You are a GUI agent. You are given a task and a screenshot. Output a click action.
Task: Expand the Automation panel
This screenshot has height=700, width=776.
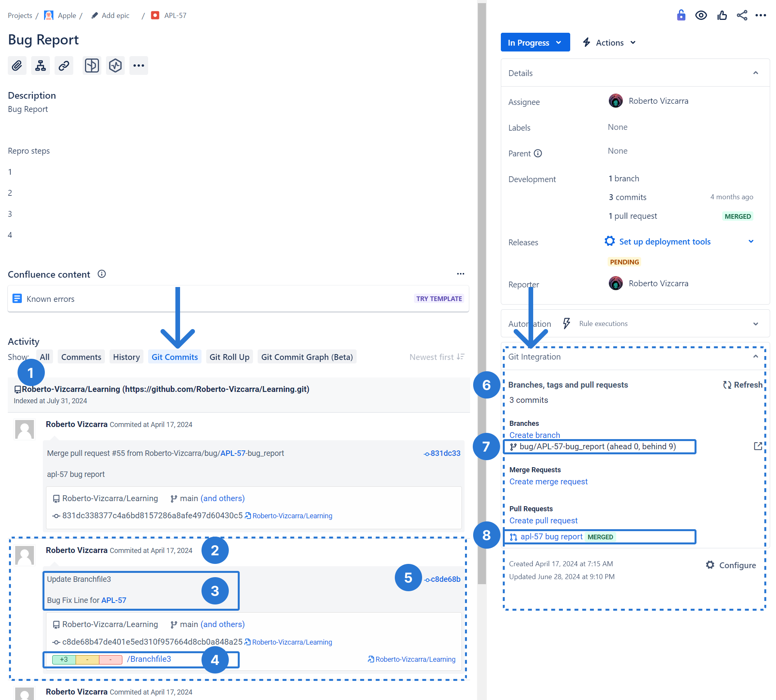coord(756,324)
